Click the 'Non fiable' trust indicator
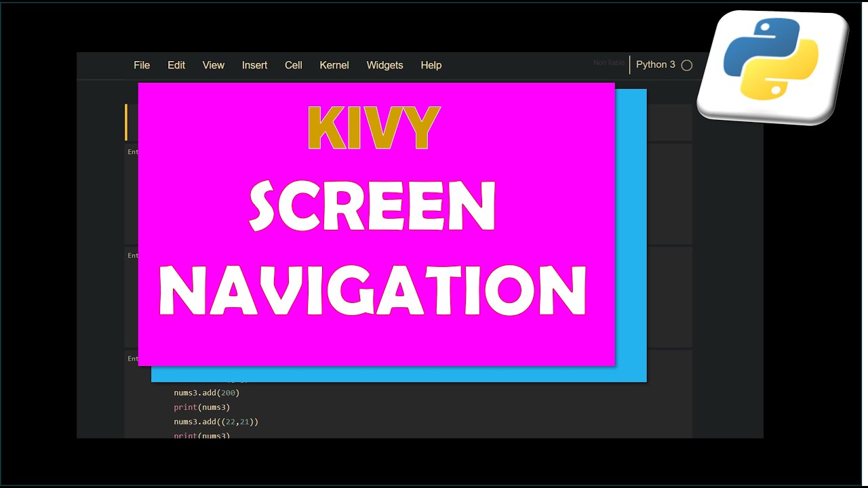 [609, 63]
